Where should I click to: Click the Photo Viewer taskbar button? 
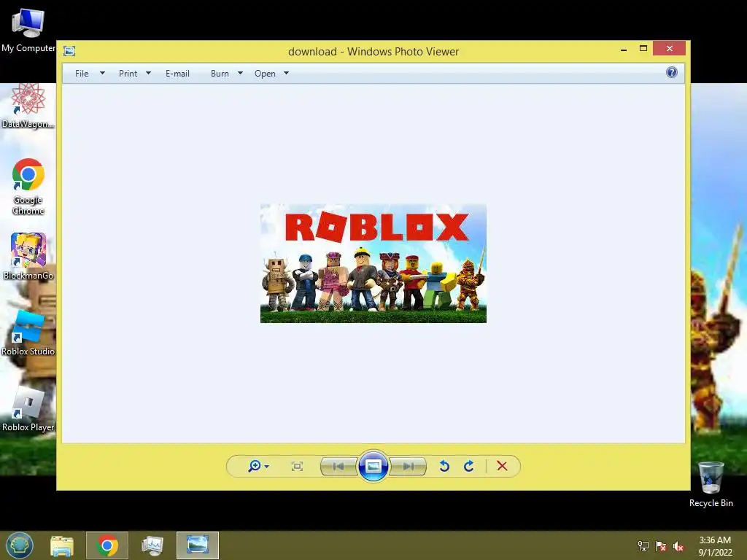click(198, 545)
